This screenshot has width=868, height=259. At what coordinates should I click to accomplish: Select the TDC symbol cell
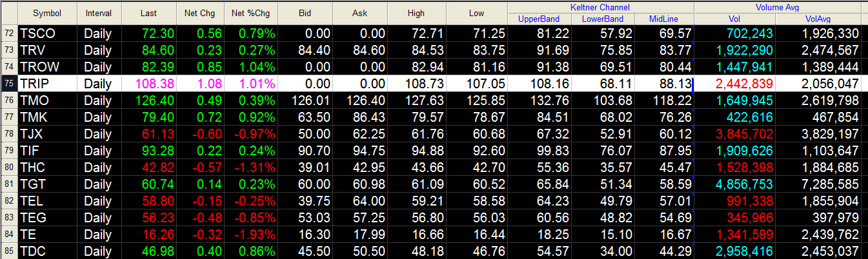(47, 251)
